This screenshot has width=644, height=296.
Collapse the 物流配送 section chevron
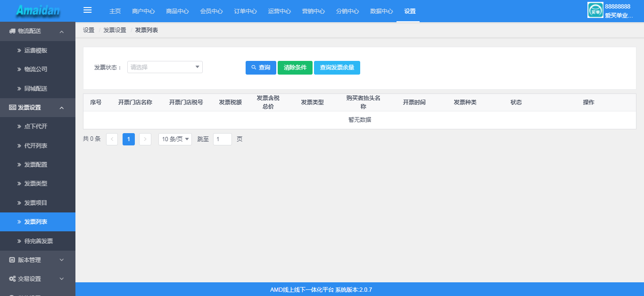point(62,32)
